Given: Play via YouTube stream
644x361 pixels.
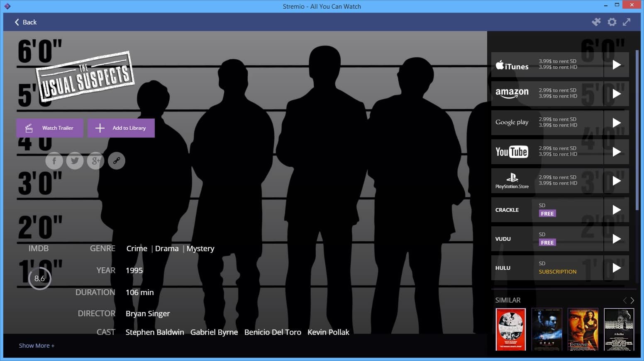Looking at the screenshot, I should pyautogui.click(x=617, y=152).
